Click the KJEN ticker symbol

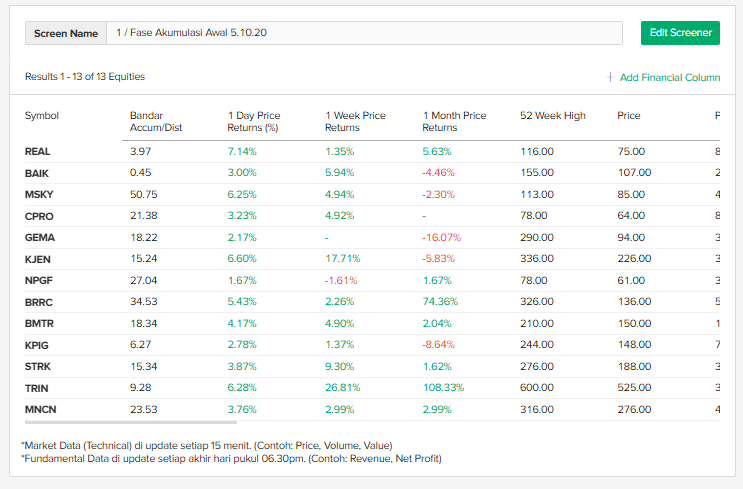[x=38, y=259]
